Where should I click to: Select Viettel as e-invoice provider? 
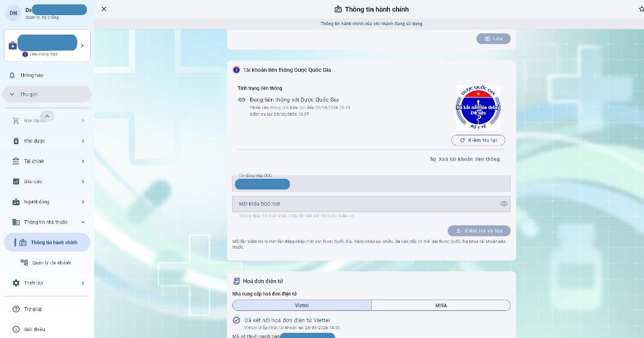point(302,305)
